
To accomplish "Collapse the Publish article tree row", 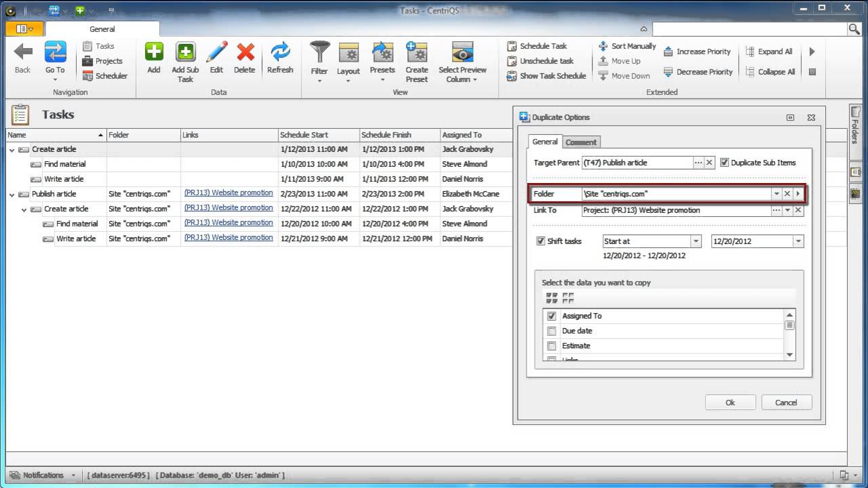I will pyautogui.click(x=12, y=194).
